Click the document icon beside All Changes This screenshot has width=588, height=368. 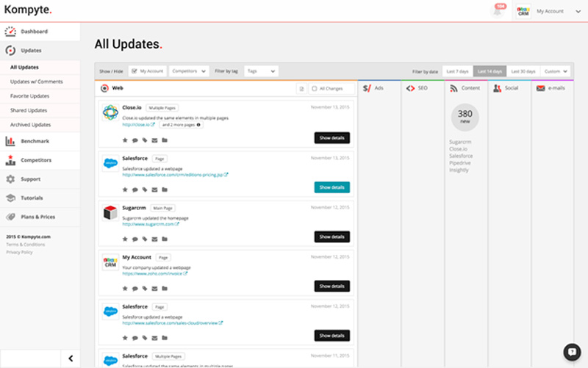[x=301, y=89]
